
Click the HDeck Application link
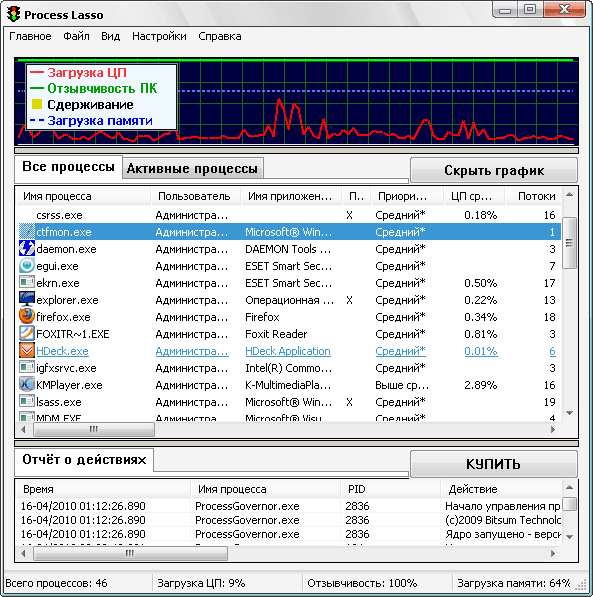[288, 351]
